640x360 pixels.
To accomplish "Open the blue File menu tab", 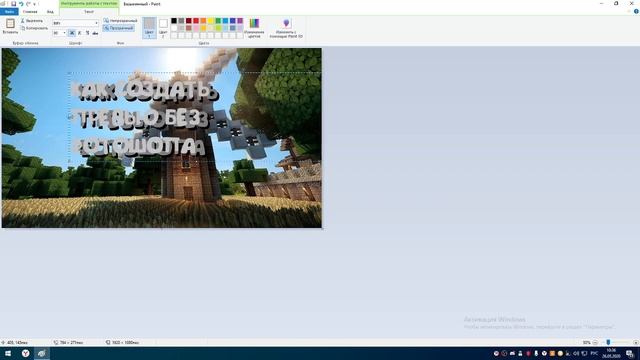I will click(x=9, y=11).
